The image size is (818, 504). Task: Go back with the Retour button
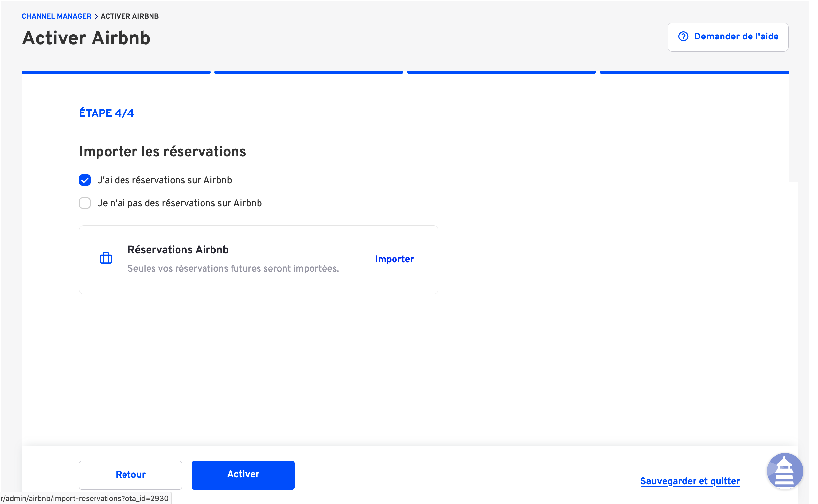tap(130, 475)
